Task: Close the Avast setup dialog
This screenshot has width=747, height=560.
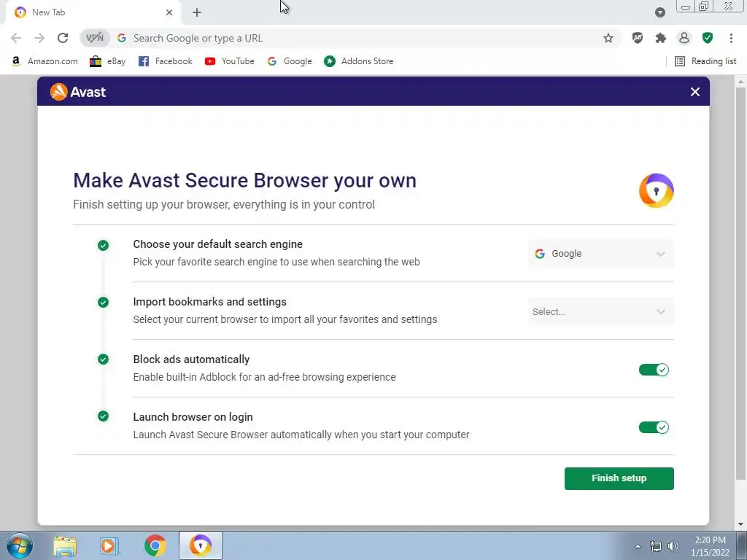Action: pyautogui.click(x=695, y=92)
